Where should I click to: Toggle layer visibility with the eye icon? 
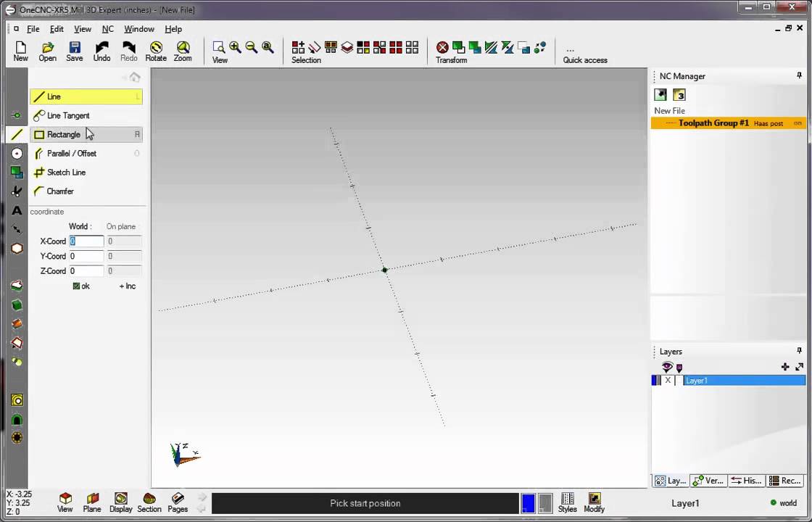coord(667,367)
